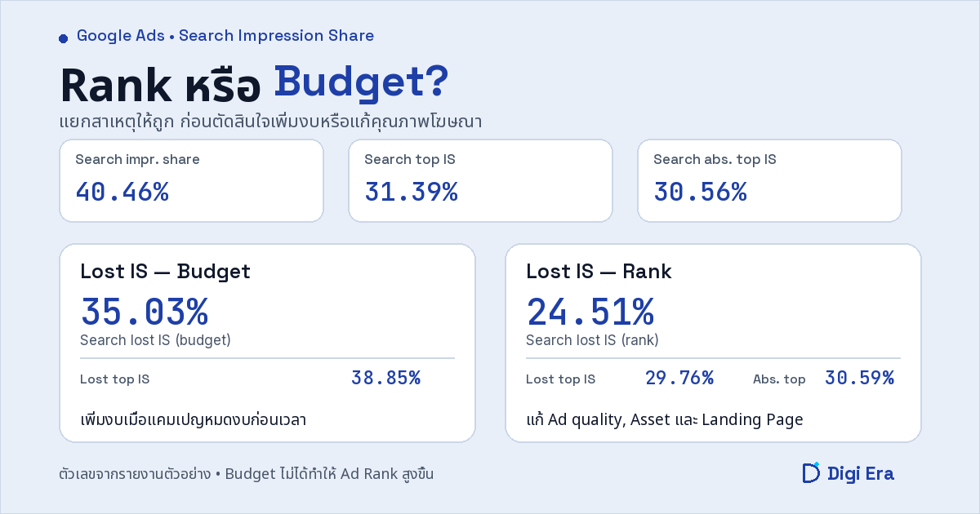Click the Digi Era brand text
Viewport: 980px width, 514px height.
pos(861,473)
